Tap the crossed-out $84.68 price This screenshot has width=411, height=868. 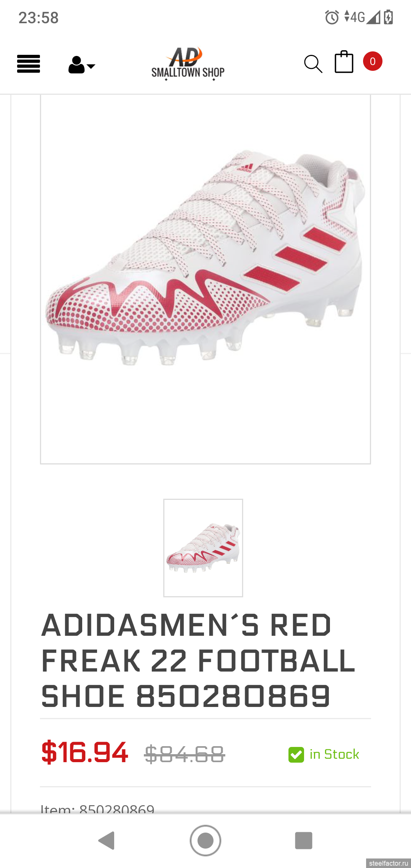coord(185,754)
